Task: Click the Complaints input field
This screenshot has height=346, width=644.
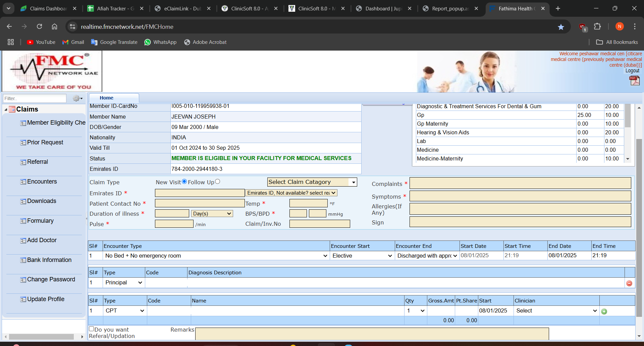Action: pyautogui.click(x=520, y=183)
